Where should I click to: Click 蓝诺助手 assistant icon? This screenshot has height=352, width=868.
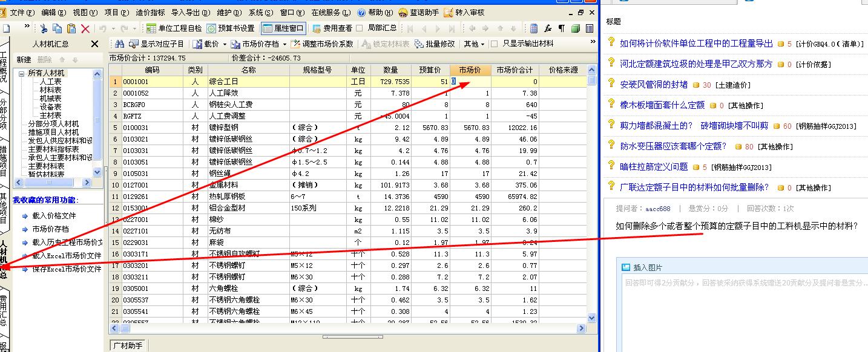[x=419, y=12]
